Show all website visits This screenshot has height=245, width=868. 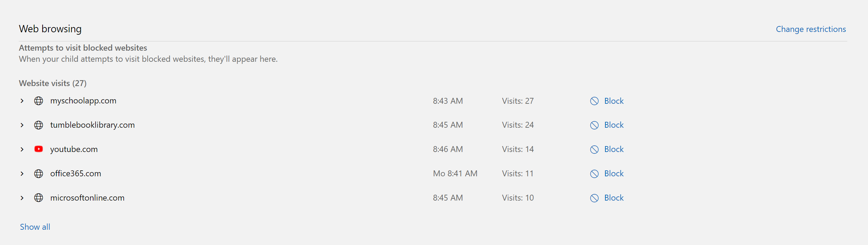point(35,227)
